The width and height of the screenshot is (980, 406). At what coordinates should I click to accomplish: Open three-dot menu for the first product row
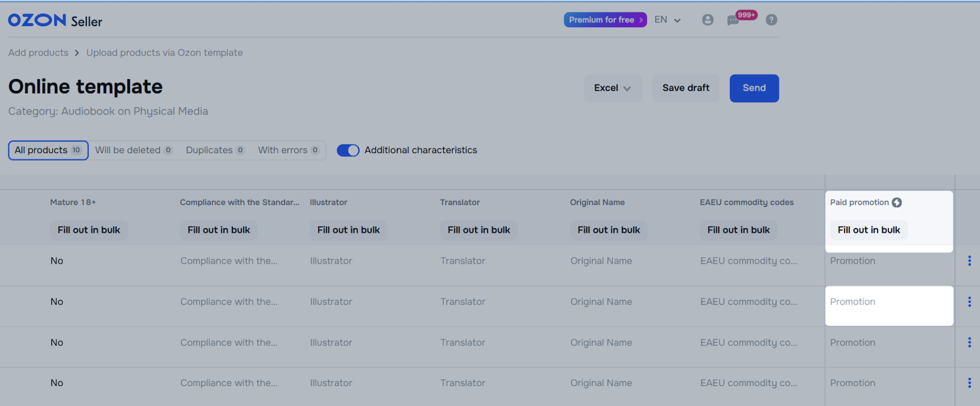click(x=969, y=261)
